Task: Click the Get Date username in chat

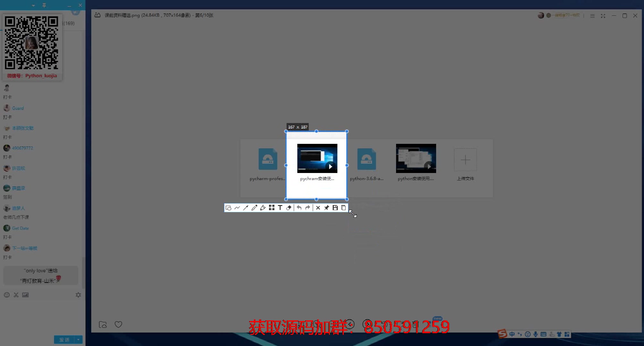Action: 21,228
